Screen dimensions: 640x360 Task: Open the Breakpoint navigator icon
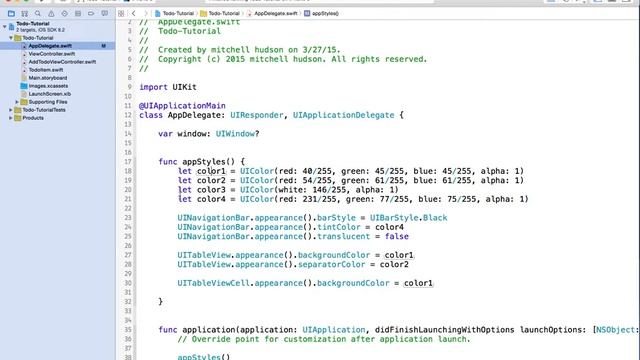91,13
